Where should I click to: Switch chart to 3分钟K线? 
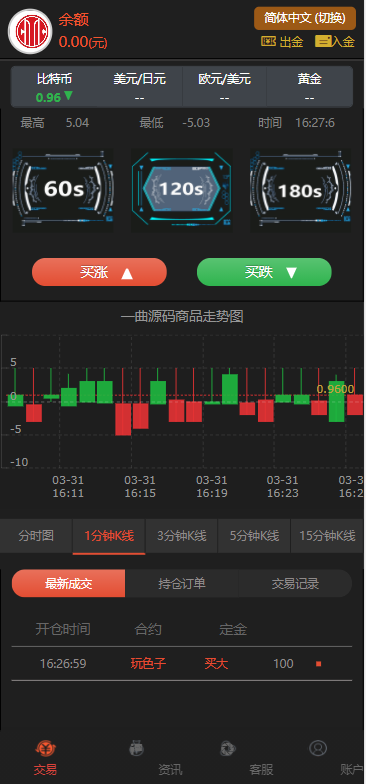point(182,536)
